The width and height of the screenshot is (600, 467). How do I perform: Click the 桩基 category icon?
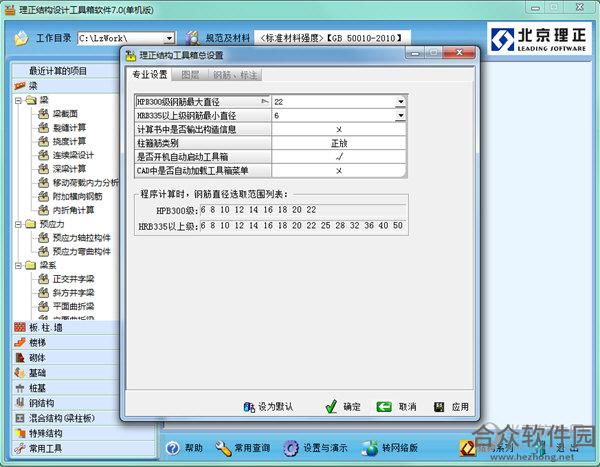20,388
